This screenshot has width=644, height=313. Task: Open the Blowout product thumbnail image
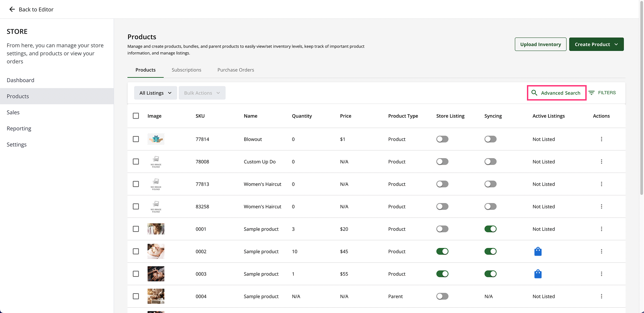tap(156, 139)
